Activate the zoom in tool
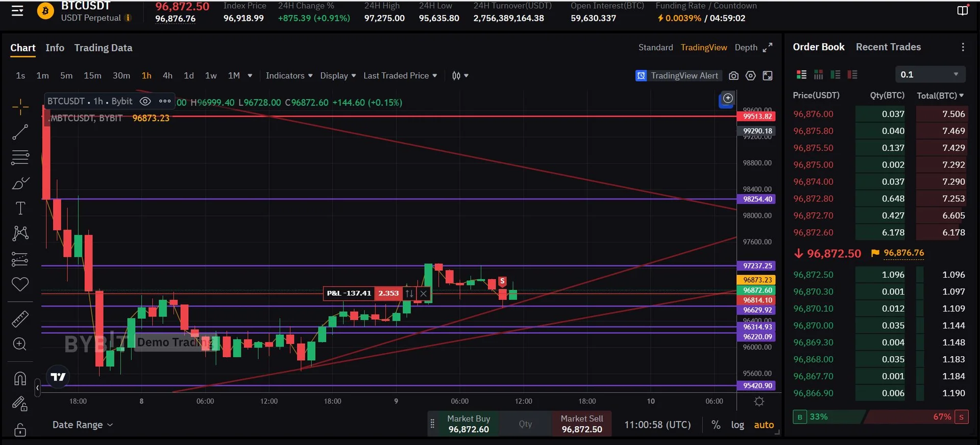This screenshot has height=445, width=980. tap(20, 344)
